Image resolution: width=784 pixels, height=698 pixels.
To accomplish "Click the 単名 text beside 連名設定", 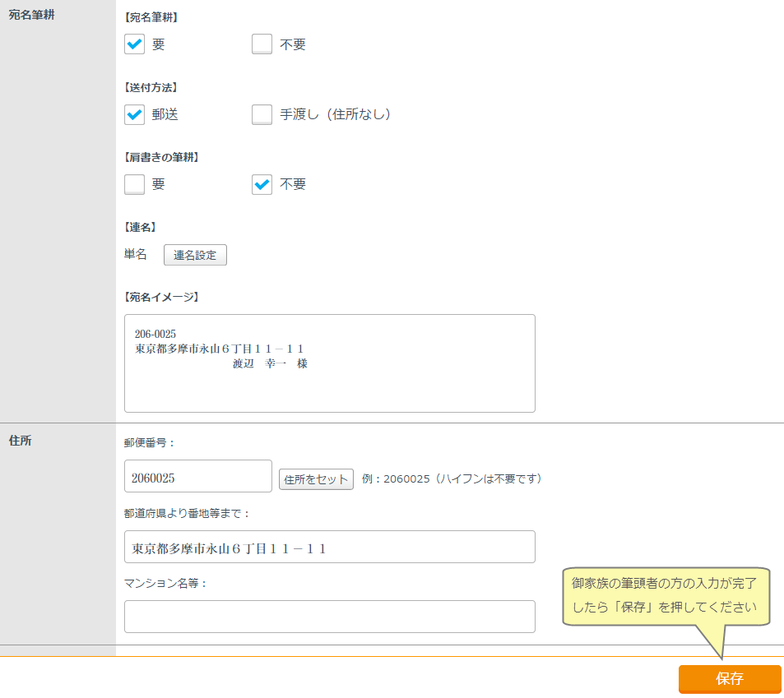I will click(x=135, y=255).
